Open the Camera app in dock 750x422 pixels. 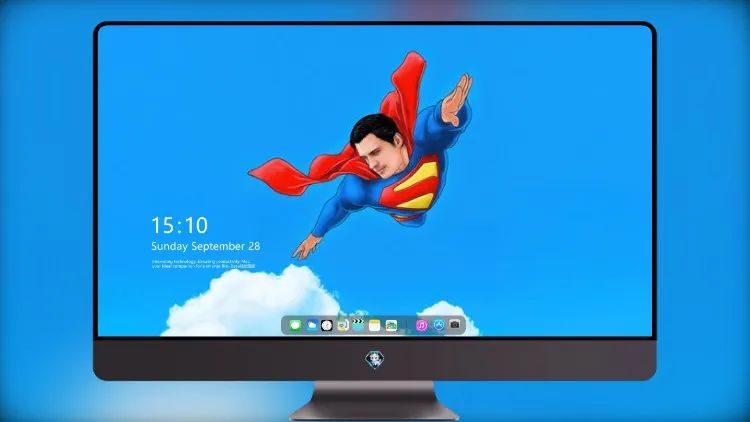[x=455, y=325]
